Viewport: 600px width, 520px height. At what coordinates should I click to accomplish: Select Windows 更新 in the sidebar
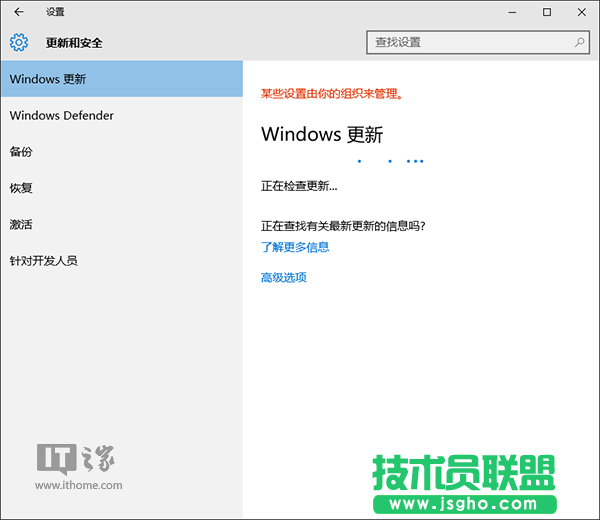pos(122,79)
